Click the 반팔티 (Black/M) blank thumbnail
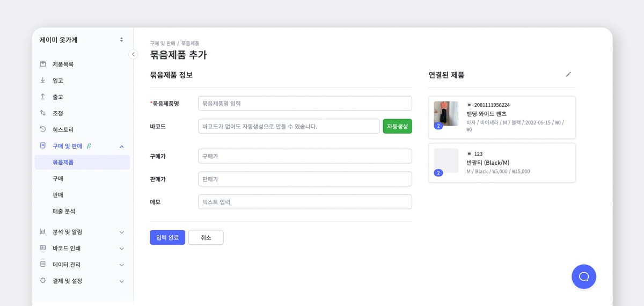This screenshot has width=644, height=306. point(446,161)
